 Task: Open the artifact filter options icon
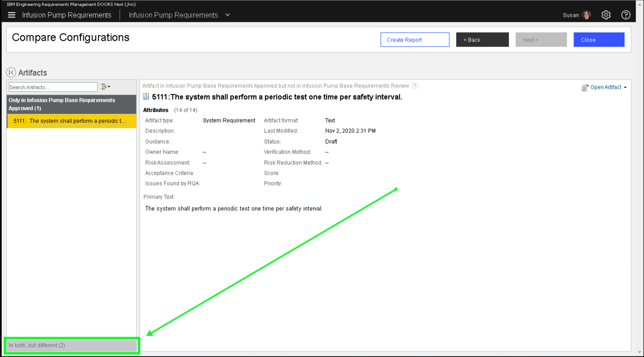(105, 87)
